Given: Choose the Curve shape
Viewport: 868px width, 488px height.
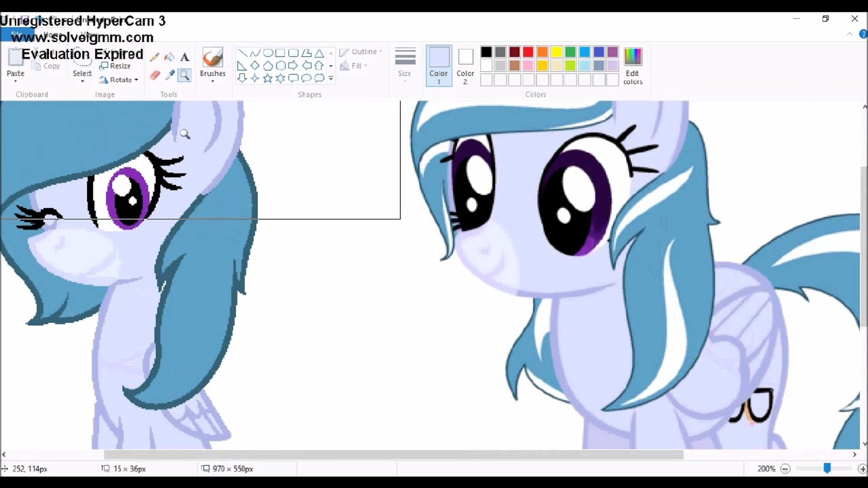Looking at the screenshot, I should click(255, 54).
